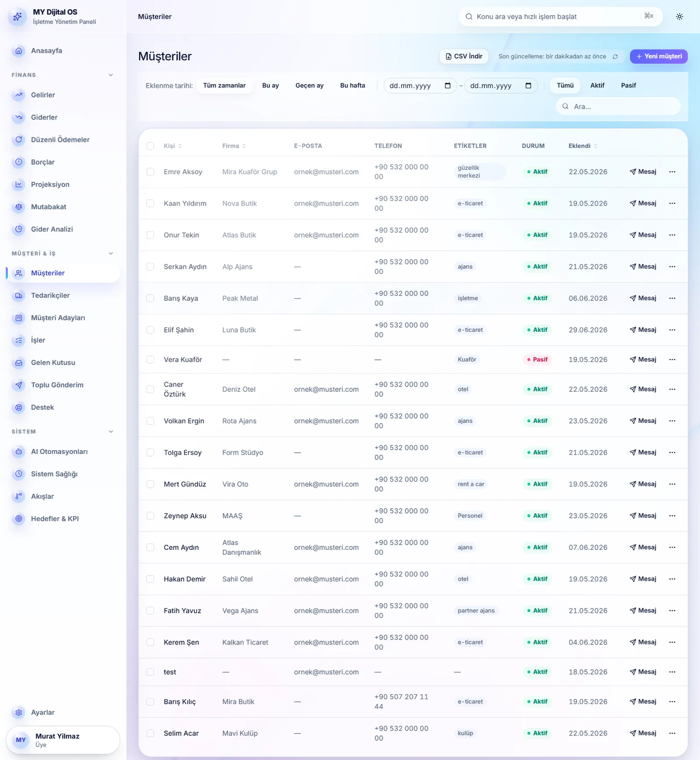Select the Vera Kuaför row checkbox
700x760 pixels.
point(150,360)
